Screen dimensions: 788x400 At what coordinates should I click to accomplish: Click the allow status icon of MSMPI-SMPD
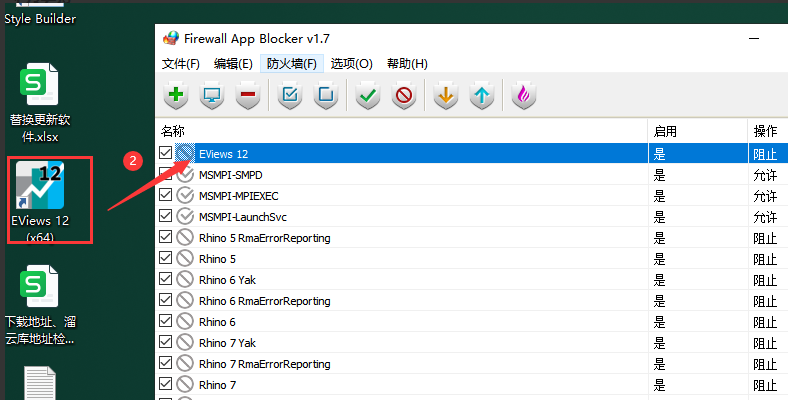[185, 174]
